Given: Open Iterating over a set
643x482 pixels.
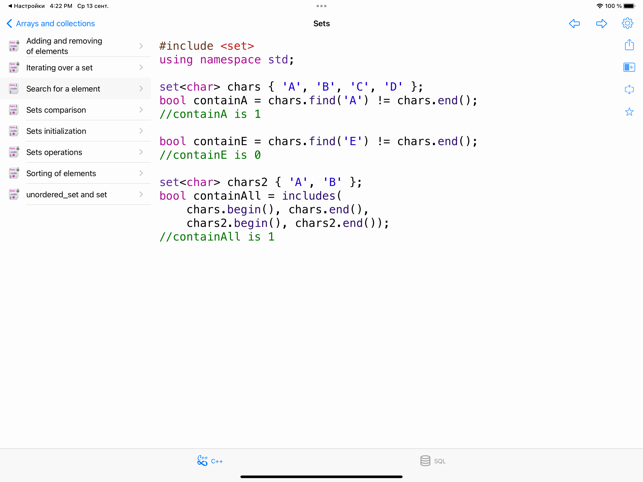Looking at the screenshot, I should pos(76,67).
